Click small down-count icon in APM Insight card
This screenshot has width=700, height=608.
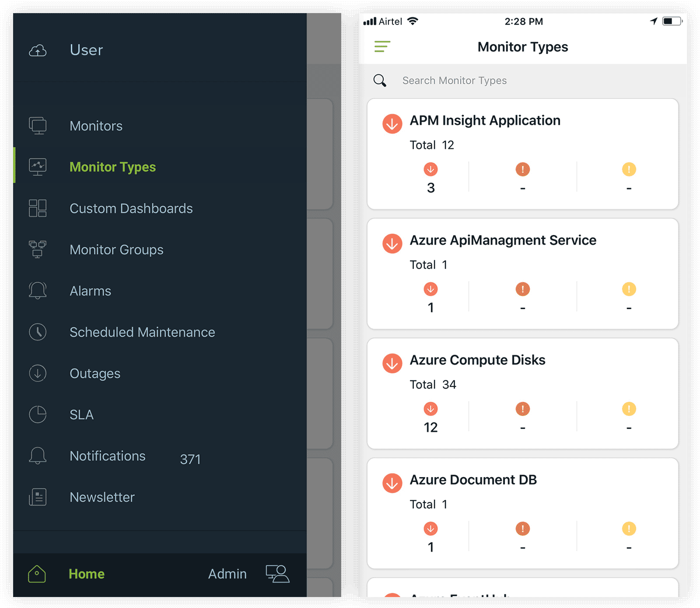coord(431,169)
